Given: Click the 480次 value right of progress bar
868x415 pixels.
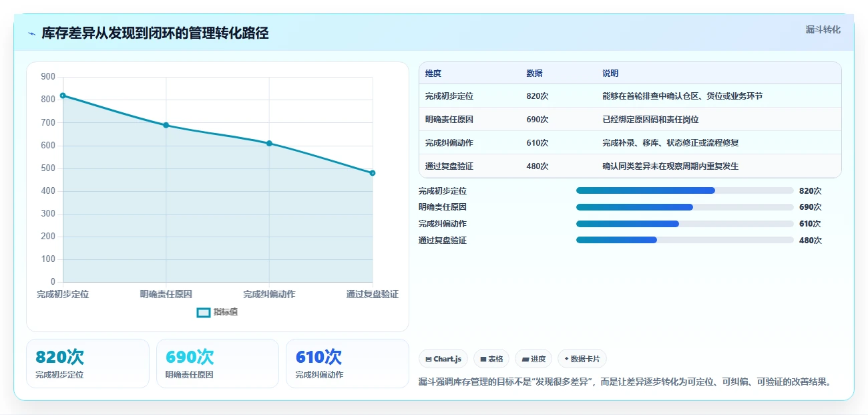Looking at the screenshot, I should (x=811, y=241).
